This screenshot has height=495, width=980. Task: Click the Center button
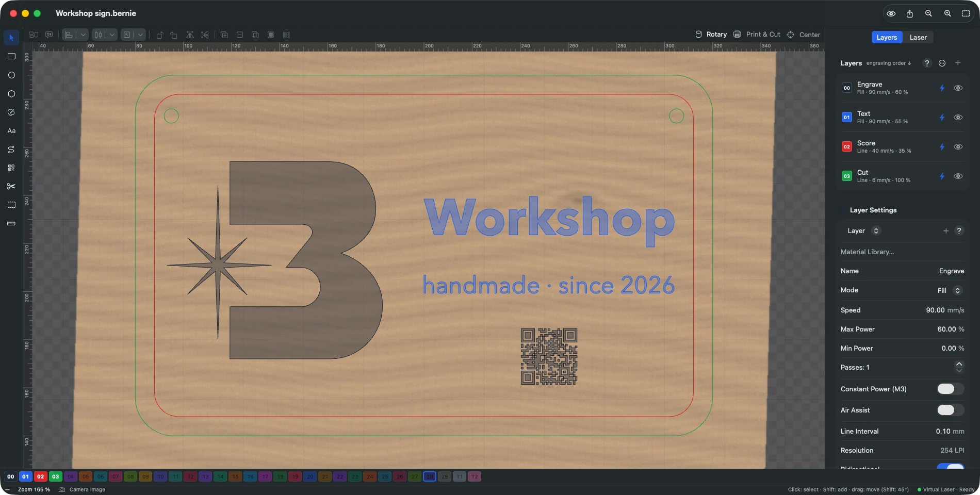pos(804,35)
